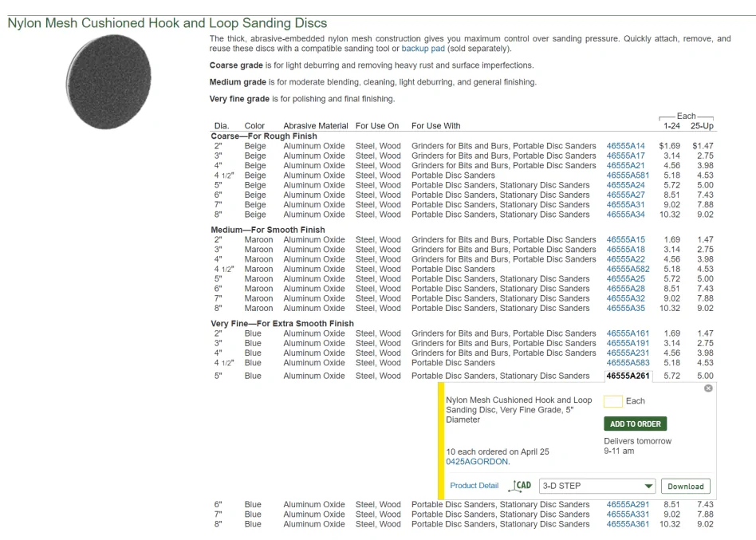Select part number 46555A31

click(x=625, y=204)
